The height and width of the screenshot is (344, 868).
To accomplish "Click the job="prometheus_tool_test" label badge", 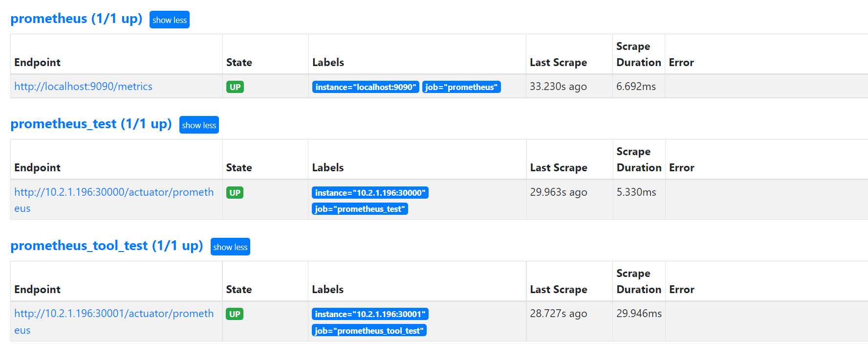I will (x=369, y=331).
